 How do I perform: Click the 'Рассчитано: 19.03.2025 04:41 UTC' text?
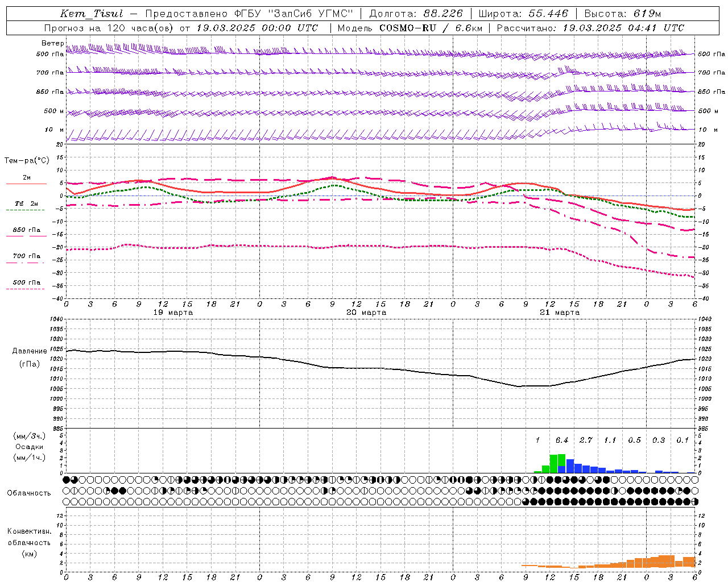[x=590, y=28]
